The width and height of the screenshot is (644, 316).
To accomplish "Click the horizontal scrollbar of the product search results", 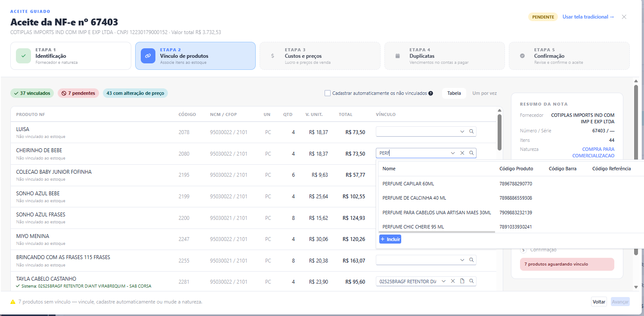I will point(437,232).
